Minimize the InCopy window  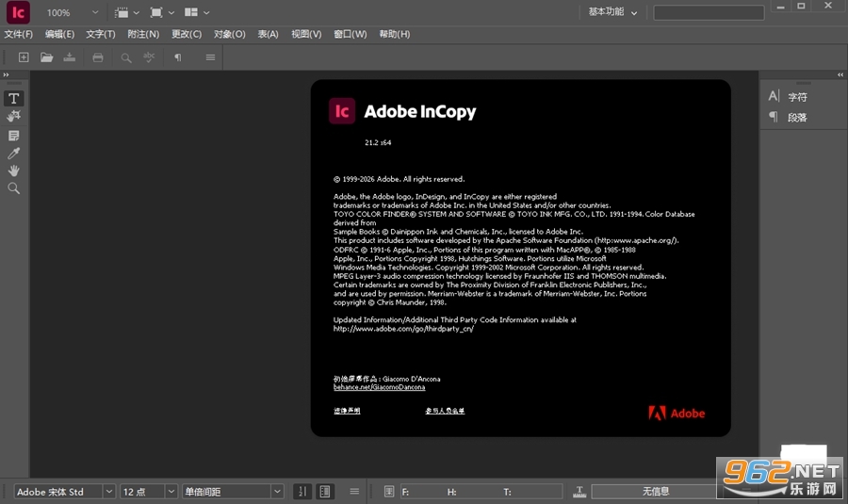coord(780,7)
